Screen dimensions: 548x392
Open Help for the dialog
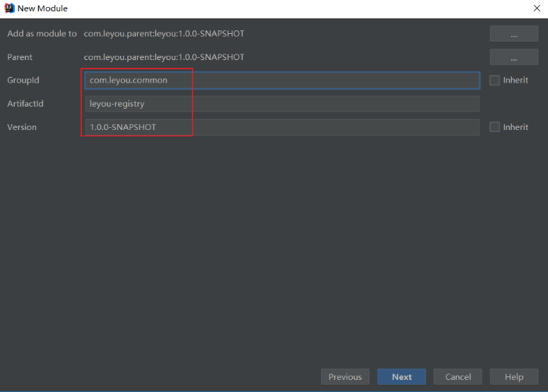514,377
